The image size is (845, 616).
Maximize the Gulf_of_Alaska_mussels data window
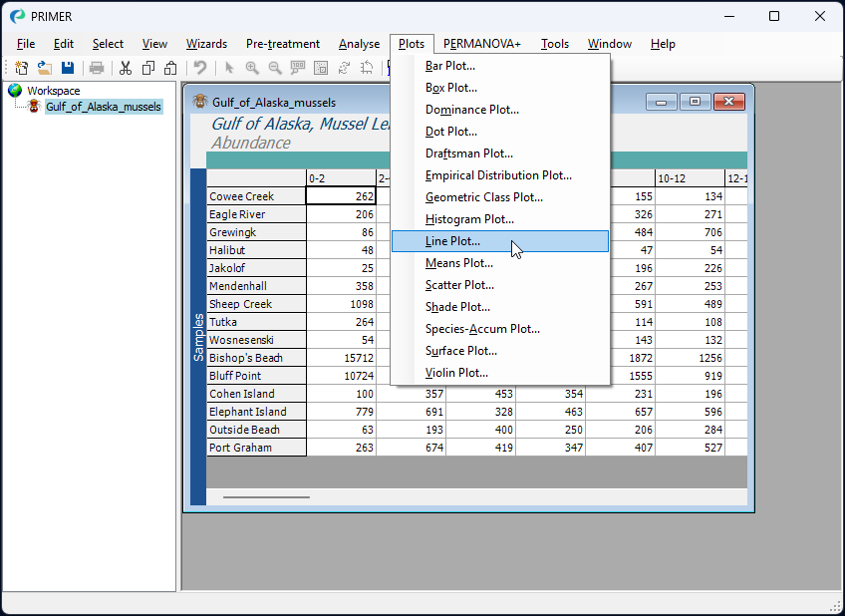(x=695, y=102)
